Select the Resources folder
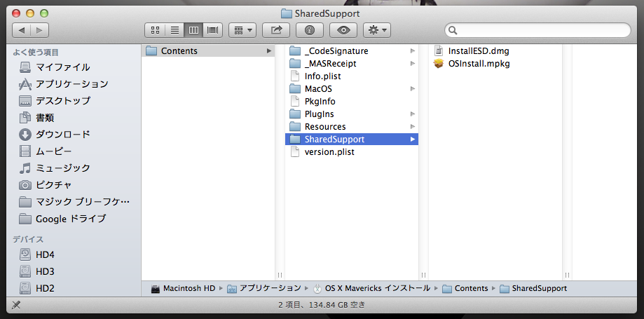The width and height of the screenshot is (644, 319). 352,127
